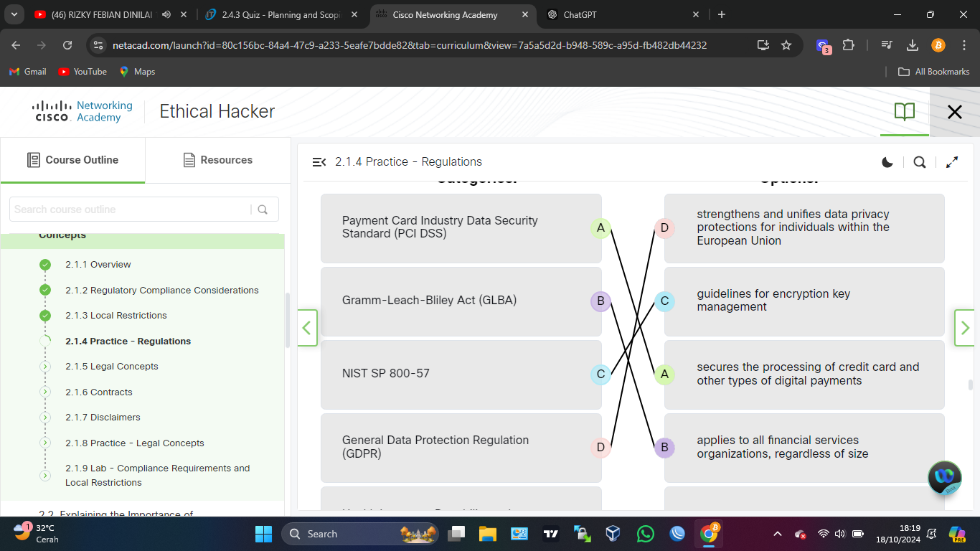The width and height of the screenshot is (980, 551).
Task: Open All Bookmarks folder
Action: pos(934,72)
